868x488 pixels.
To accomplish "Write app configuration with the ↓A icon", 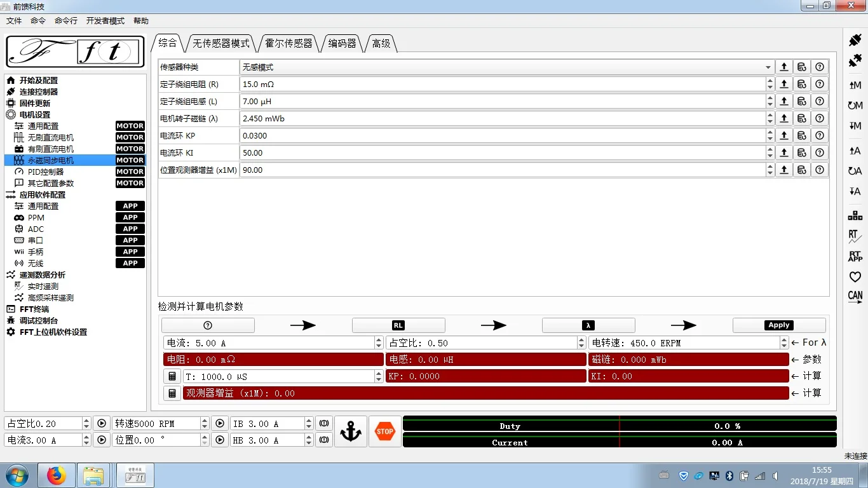I will (855, 191).
